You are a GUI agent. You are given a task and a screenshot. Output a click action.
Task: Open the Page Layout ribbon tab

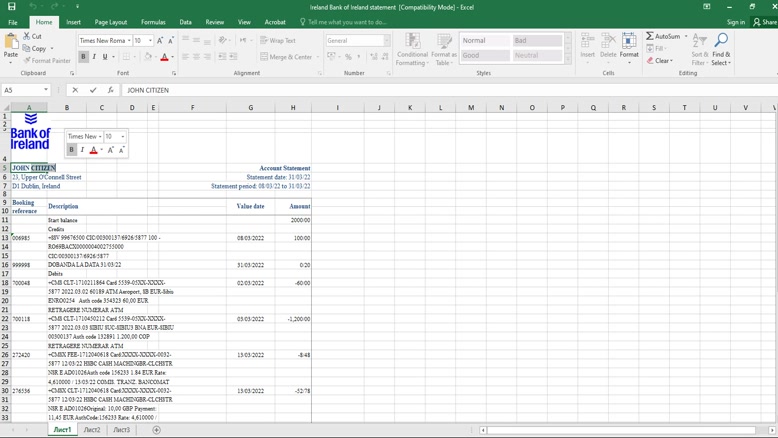pos(110,22)
